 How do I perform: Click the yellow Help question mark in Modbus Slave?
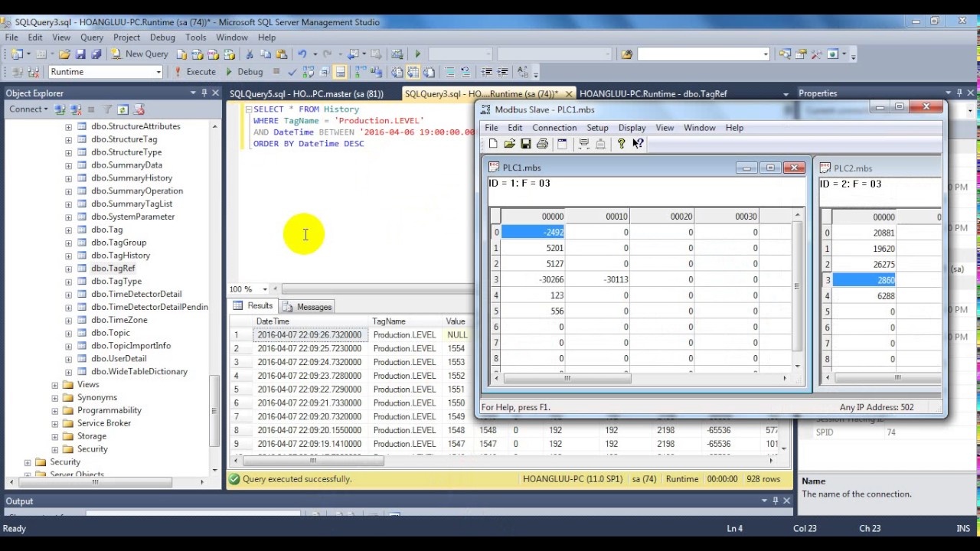(x=621, y=144)
